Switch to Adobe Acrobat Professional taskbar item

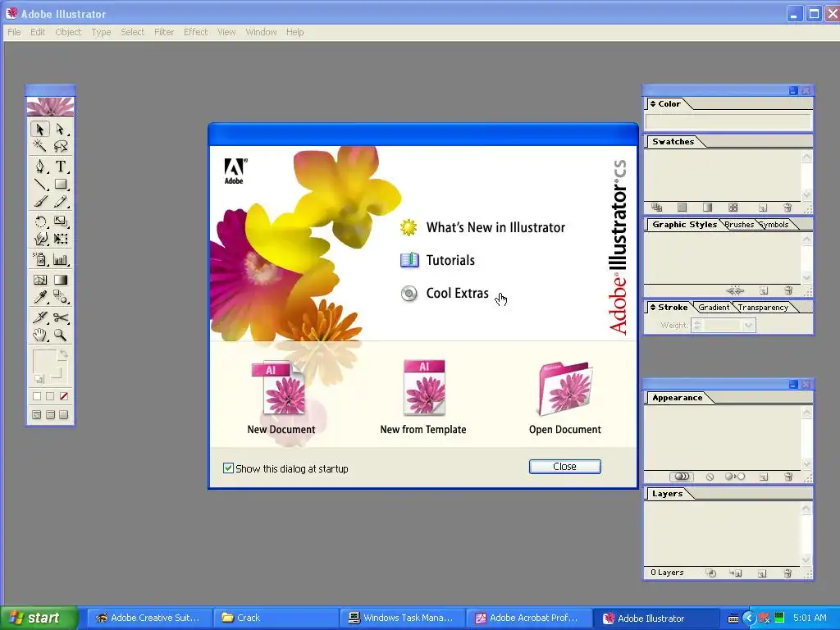[x=530, y=618]
